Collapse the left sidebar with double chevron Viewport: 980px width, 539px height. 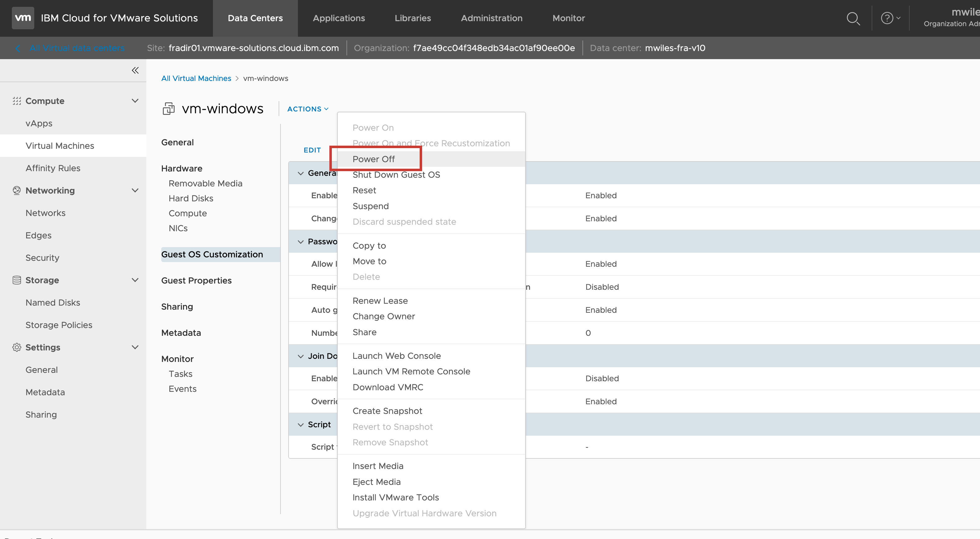tap(135, 70)
